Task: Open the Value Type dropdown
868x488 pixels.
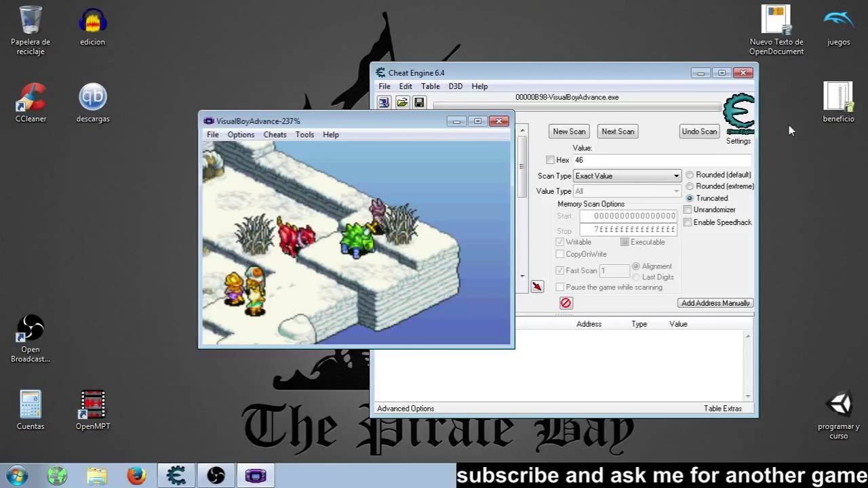Action: (627, 191)
